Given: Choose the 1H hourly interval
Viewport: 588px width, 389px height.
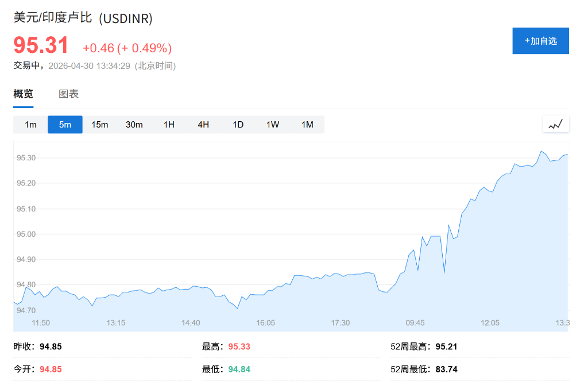Looking at the screenshot, I should pos(168,124).
